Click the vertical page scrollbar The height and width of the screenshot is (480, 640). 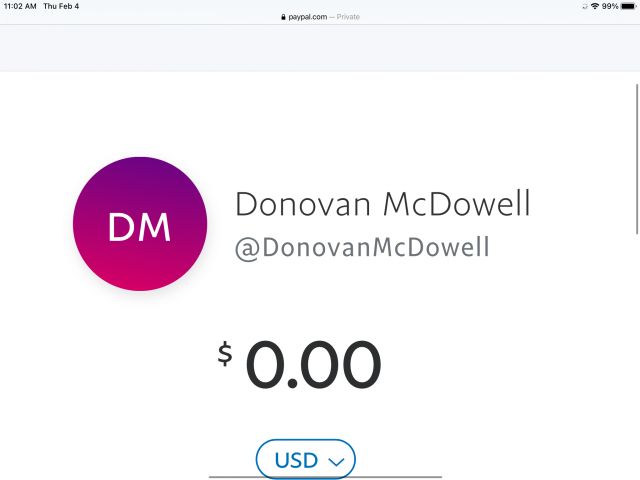pos(637,159)
